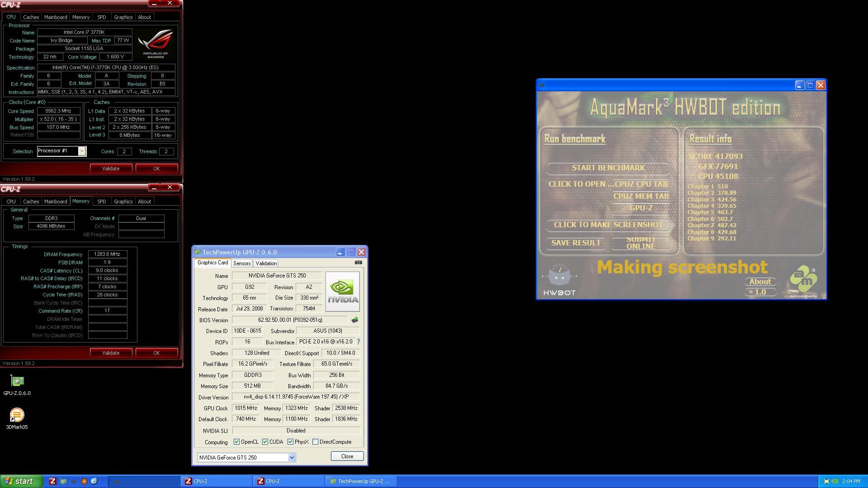Click CPUZ CPU TAB in AquaMark
The height and width of the screenshot is (488, 868).
tap(641, 184)
